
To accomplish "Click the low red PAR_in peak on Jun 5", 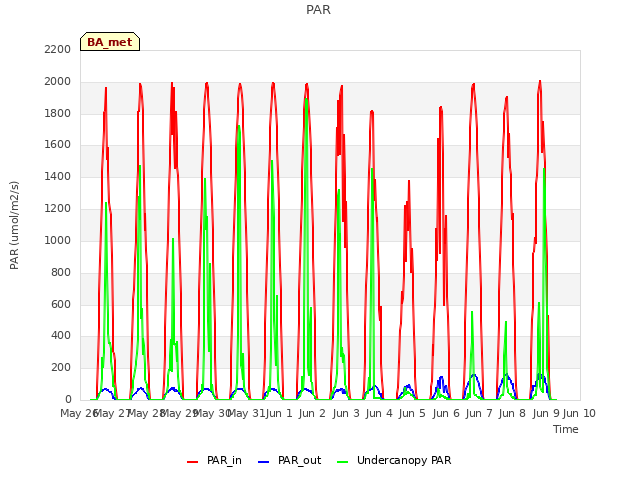I will [409, 181].
